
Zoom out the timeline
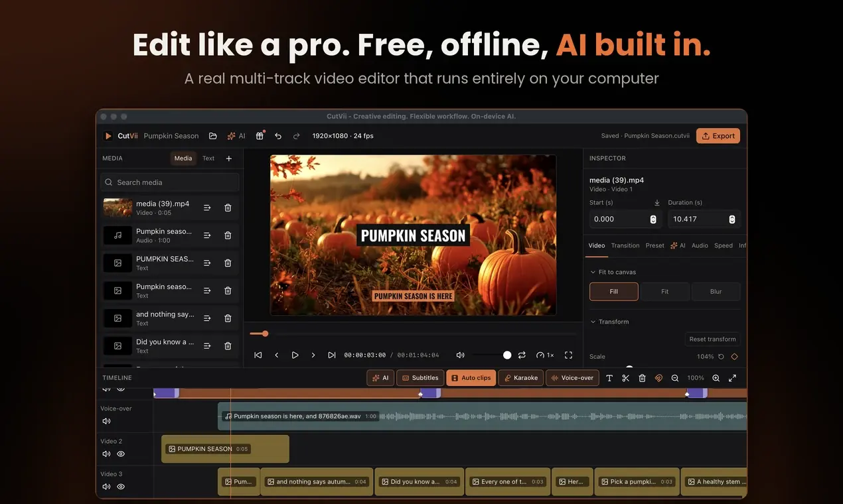click(675, 378)
